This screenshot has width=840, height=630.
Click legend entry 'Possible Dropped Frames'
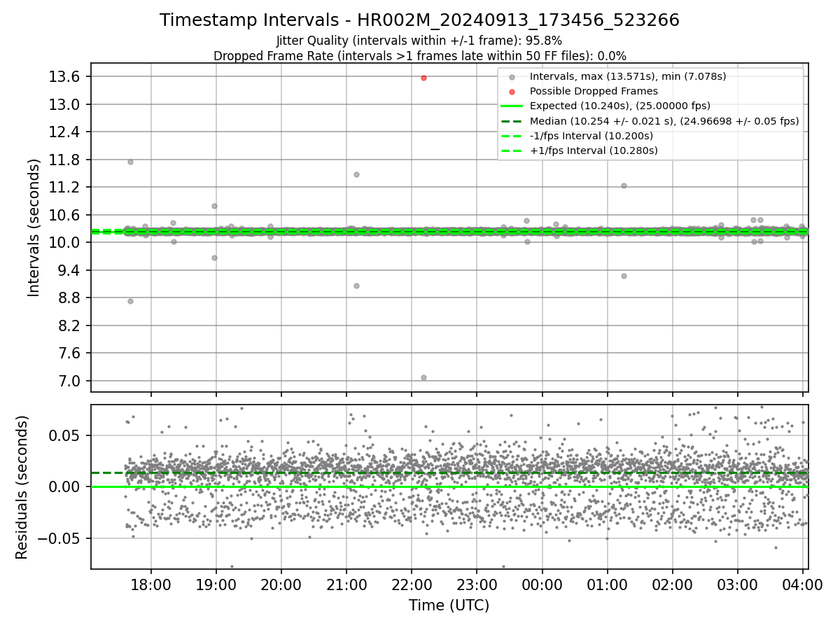[x=594, y=91]
